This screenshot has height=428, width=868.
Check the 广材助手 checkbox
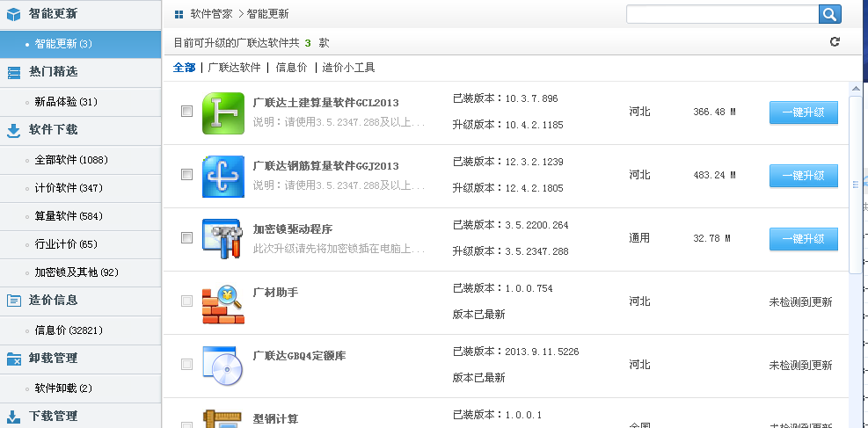(187, 301)
